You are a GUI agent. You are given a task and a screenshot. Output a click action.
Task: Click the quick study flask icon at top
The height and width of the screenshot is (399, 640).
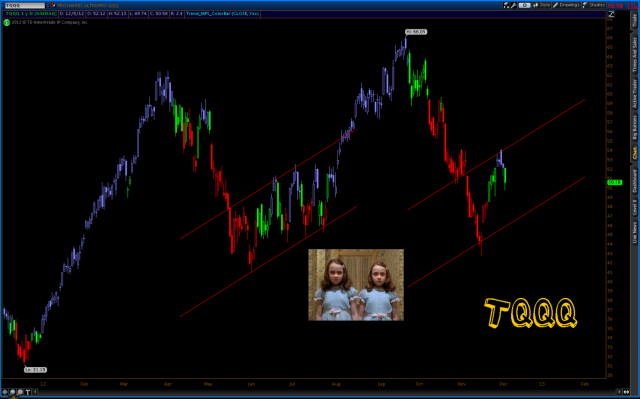507,5
